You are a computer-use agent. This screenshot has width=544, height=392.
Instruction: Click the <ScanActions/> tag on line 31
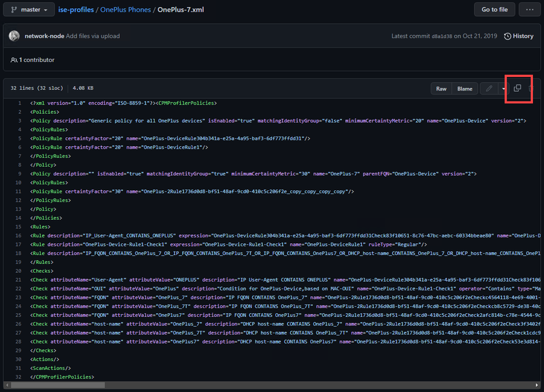pyautogui.click(x=51, y=368)
